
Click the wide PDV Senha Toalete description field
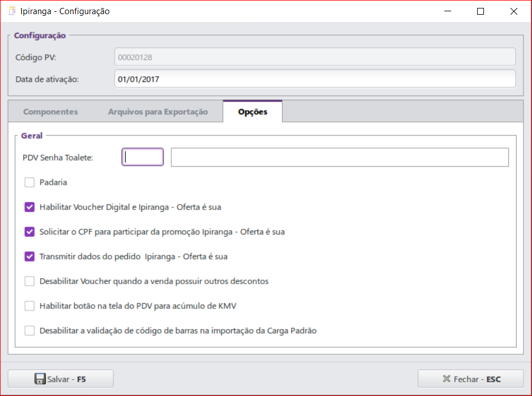point(340,157)
